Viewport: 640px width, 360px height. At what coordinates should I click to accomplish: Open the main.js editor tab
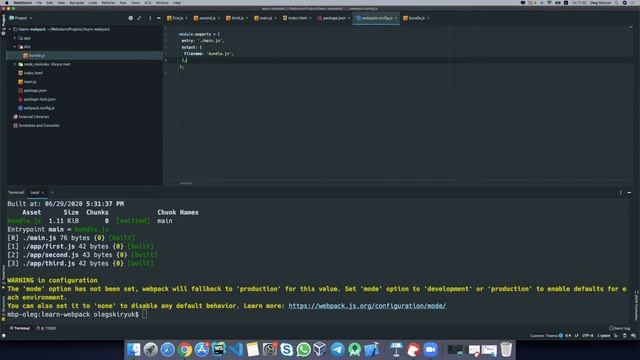[x=265, y=18]
